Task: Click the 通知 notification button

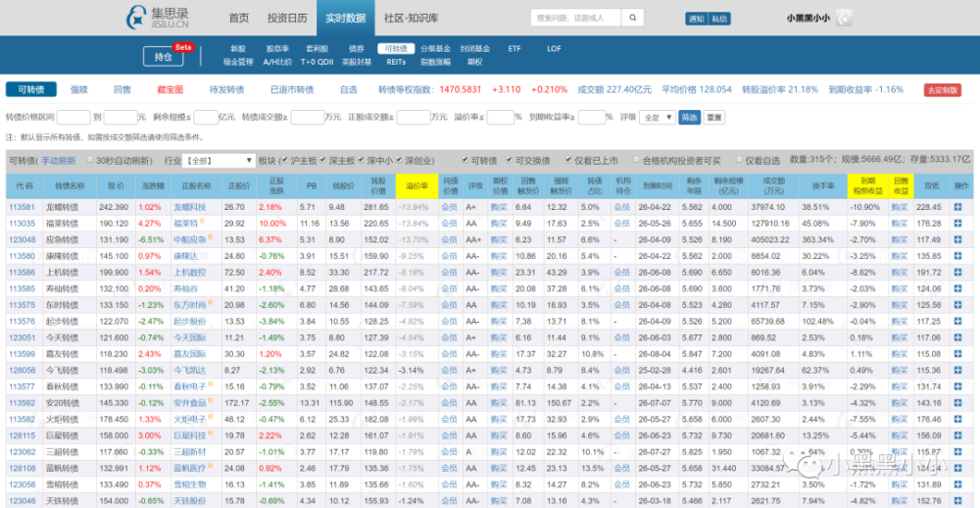Action: click(x=696, y=19)
